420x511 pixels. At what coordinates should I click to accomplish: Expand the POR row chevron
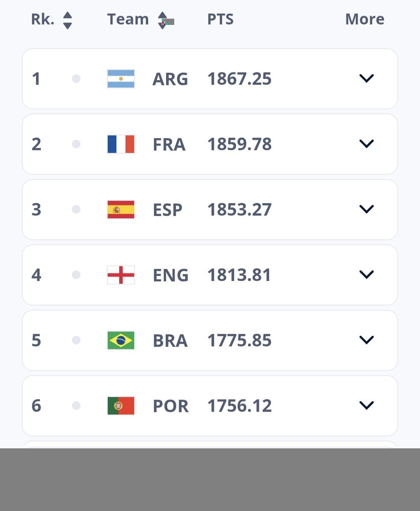[x=366, y=406]
